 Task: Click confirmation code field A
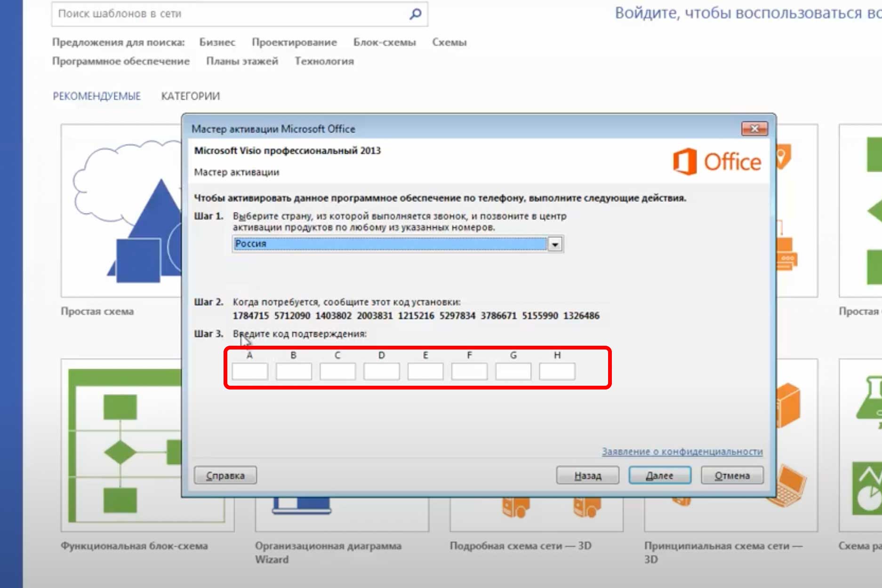pyautogui.click(x=250, y=372)
